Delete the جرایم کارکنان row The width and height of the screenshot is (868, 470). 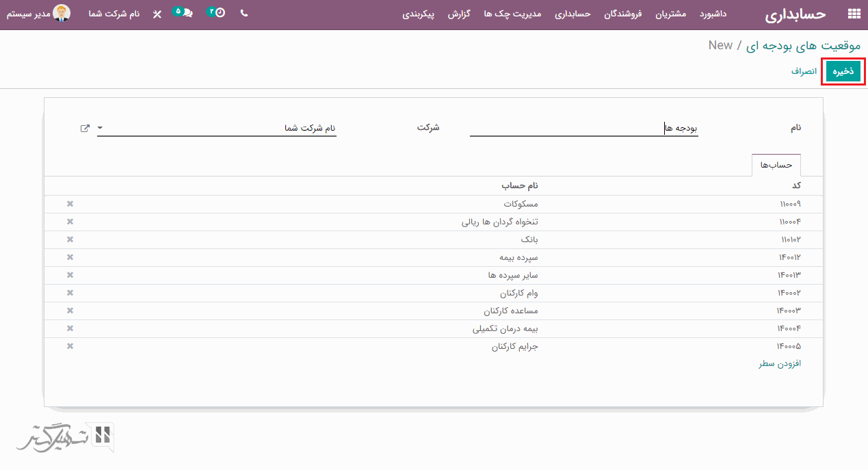tap(70, 346)
